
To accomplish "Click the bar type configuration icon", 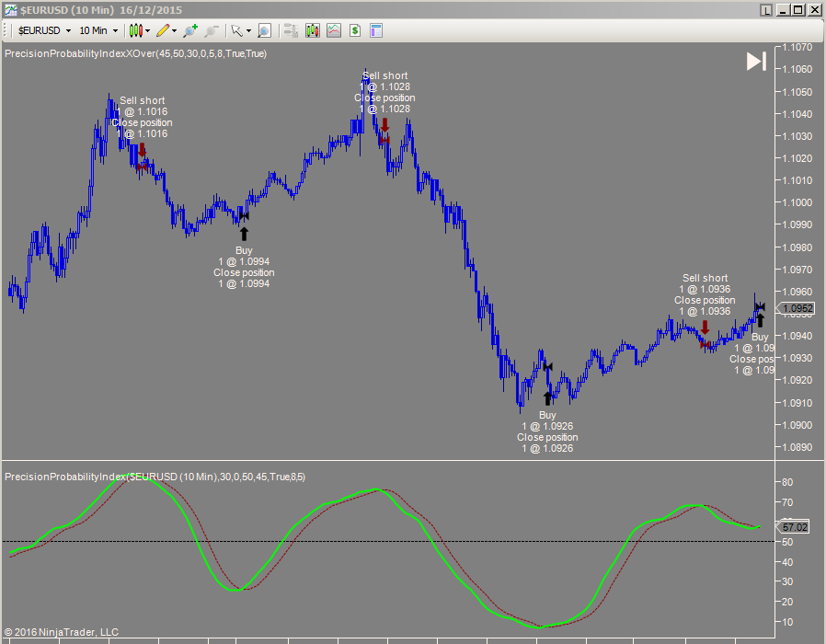I will pos(289,30).
